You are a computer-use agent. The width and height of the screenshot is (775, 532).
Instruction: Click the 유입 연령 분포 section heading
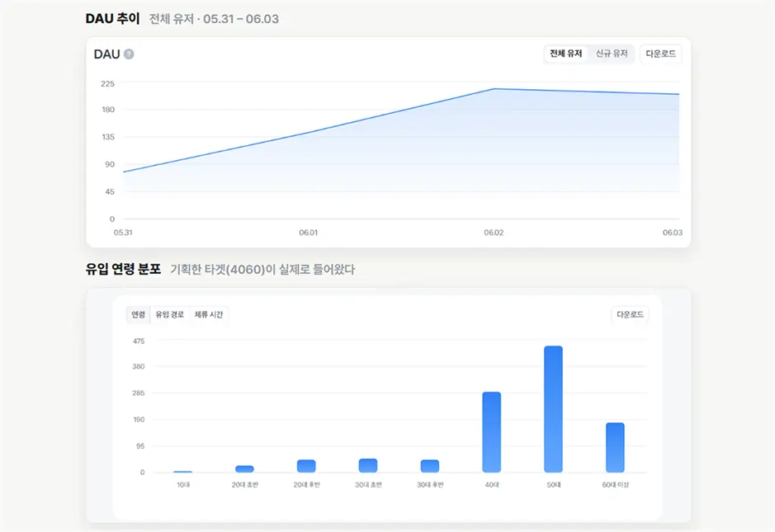tap(123, 269)
